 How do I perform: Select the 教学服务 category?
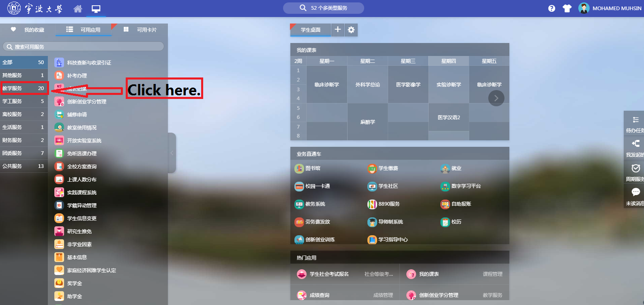pos(24,88)
